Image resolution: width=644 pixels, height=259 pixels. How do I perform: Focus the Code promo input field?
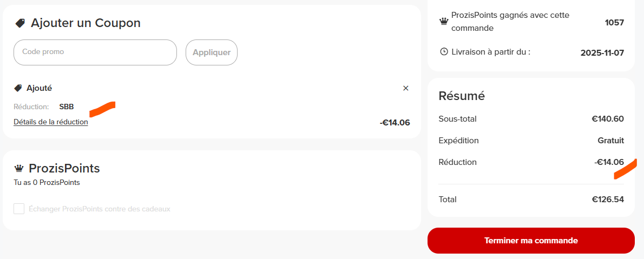95,52
